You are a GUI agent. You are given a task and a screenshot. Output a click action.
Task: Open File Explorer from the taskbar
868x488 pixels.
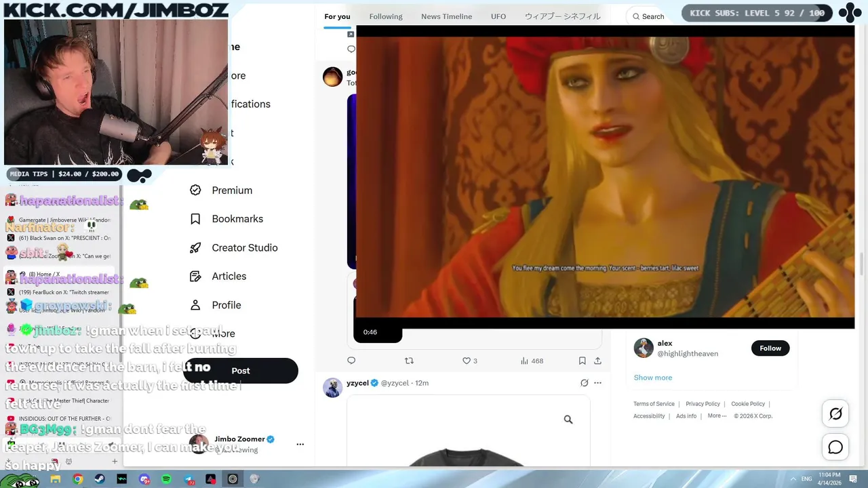56,479
